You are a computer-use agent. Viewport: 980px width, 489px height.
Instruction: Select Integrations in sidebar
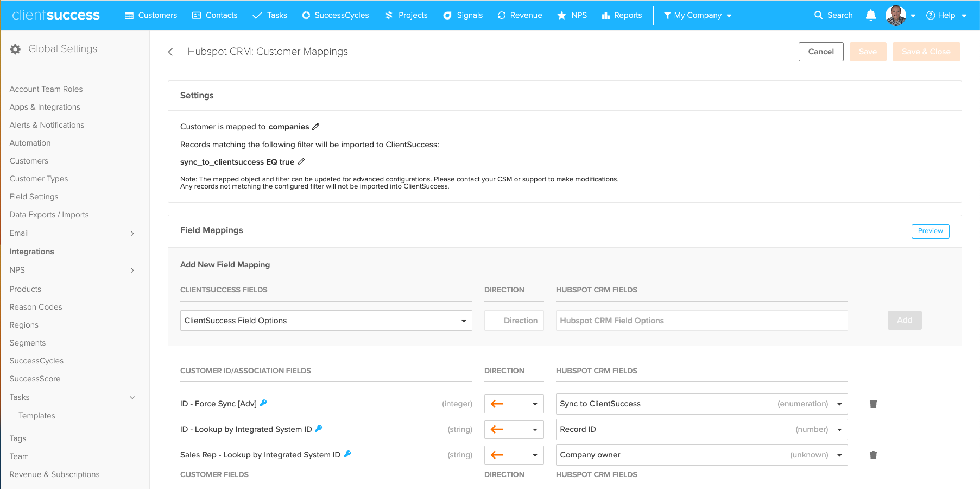tap(31, 252)
